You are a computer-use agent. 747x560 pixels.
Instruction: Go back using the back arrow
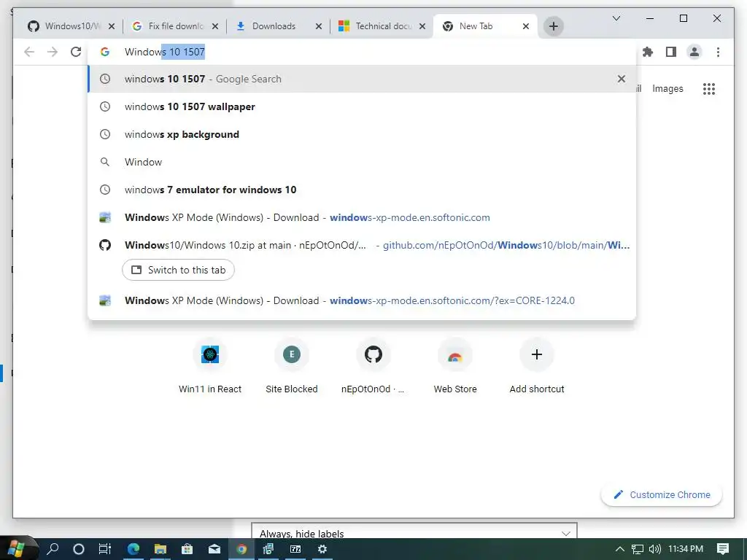(29, 52)
